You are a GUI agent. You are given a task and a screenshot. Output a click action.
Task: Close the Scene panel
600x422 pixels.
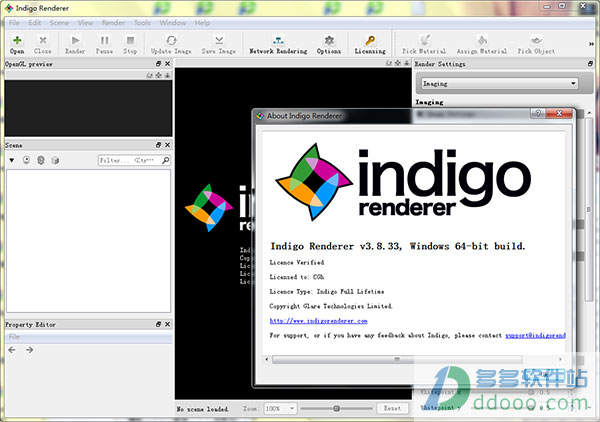pyautogui.click(x=167, y=145)
